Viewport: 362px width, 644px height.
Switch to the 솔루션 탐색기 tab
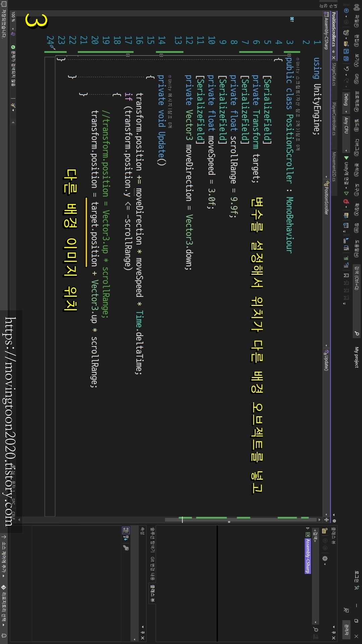point(153,540)
